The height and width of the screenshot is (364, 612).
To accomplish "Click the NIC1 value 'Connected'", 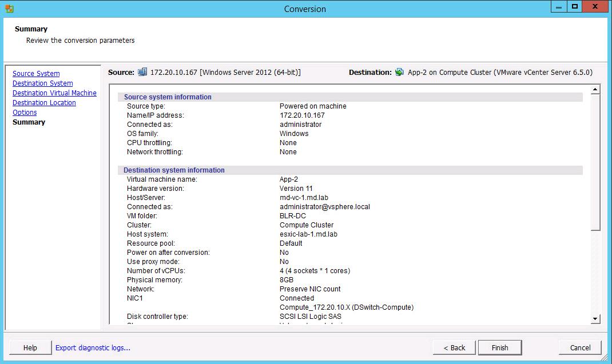I will point(297,298).
